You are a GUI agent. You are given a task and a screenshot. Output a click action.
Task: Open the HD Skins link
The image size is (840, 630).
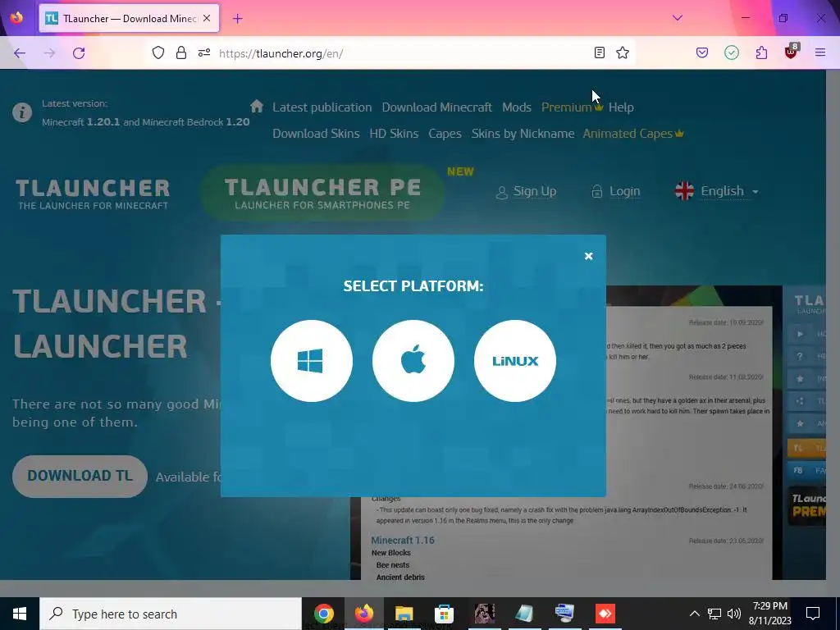coord(394,134)
